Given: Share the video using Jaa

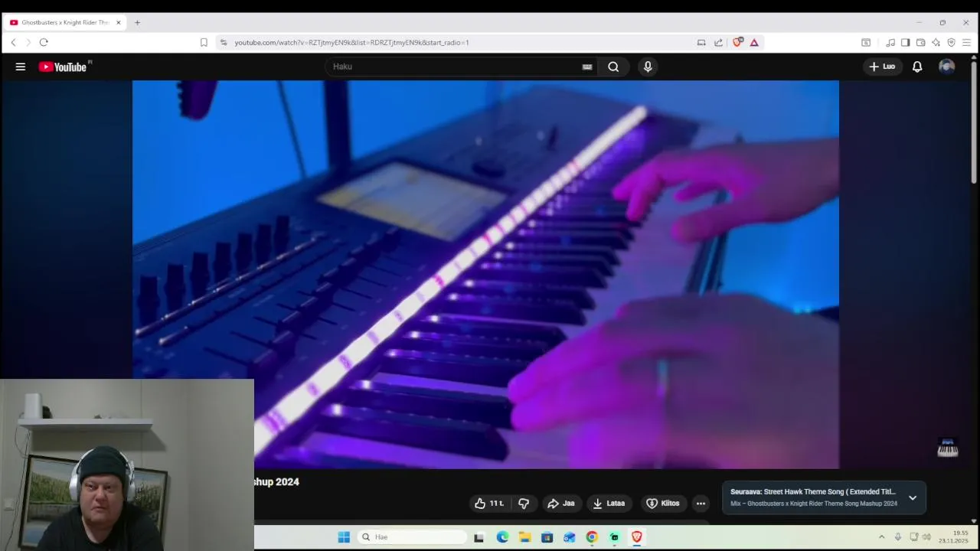Looking at the screenshot, I should coord(561,503).
